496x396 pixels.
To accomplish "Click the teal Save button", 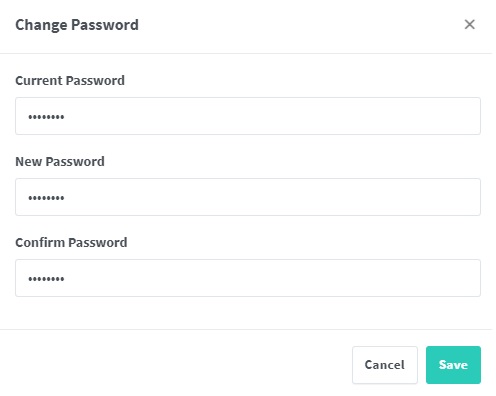I will pyautogui.click(x=453, y=365).
